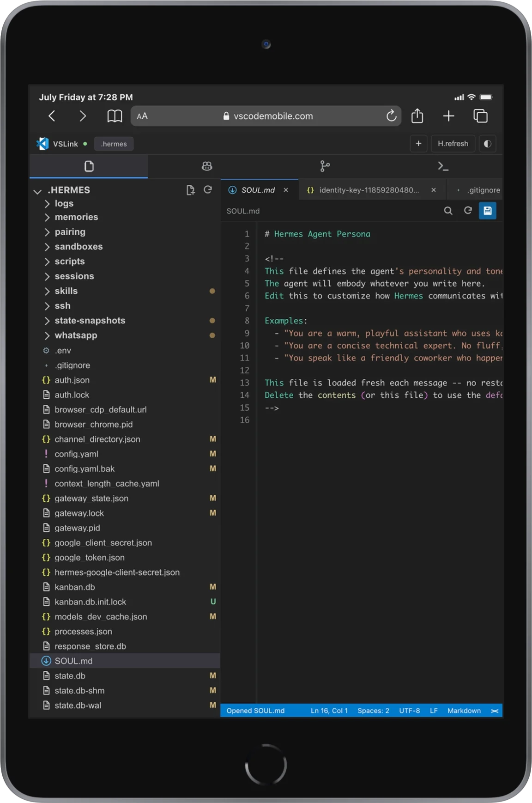
Task: Expand the memories folder
Action: (x=125, y=217)
